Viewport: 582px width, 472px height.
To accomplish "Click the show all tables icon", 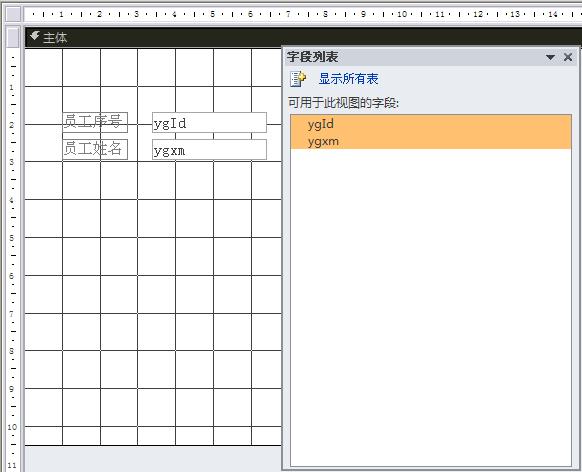I will click(298, 79).
